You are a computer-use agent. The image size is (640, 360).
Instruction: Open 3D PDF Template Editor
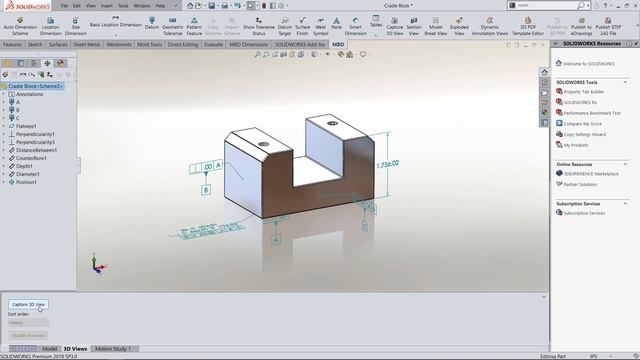point(528,26)
